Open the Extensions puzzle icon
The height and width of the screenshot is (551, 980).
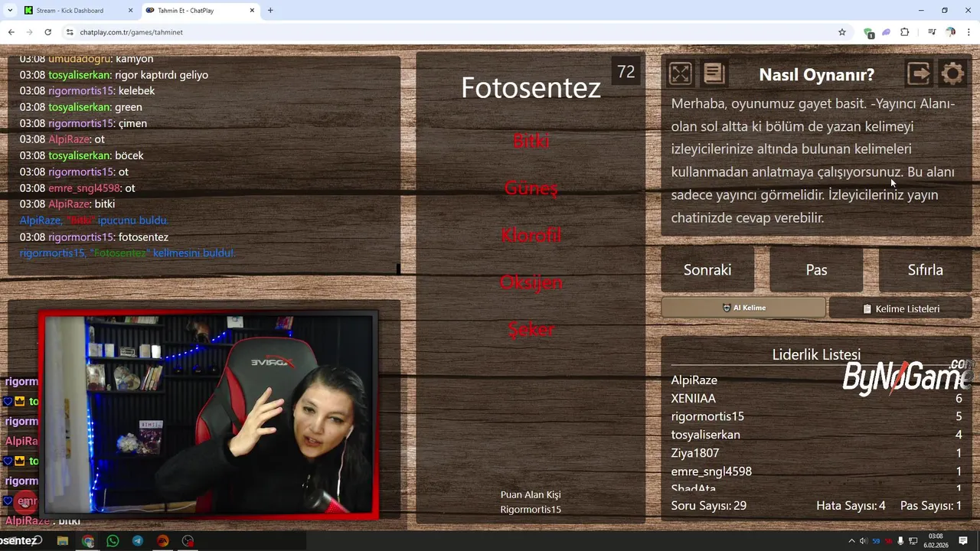[x=905, y=32]
